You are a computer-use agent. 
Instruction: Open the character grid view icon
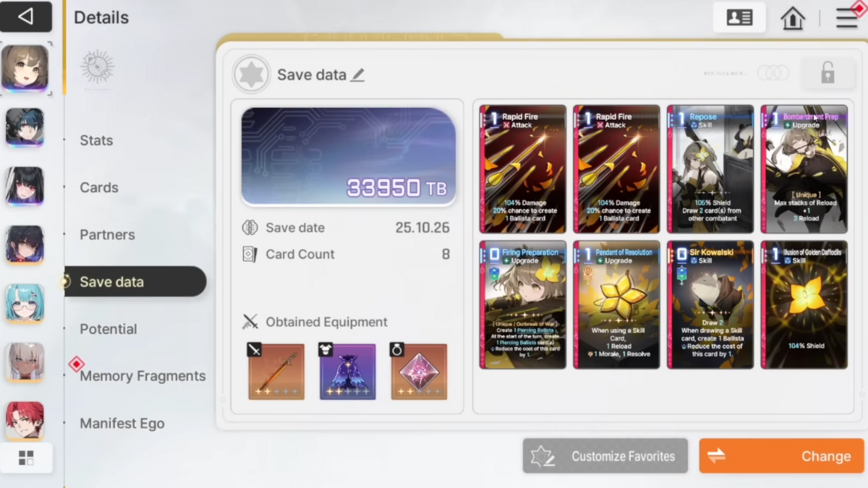tap(26, 458)
